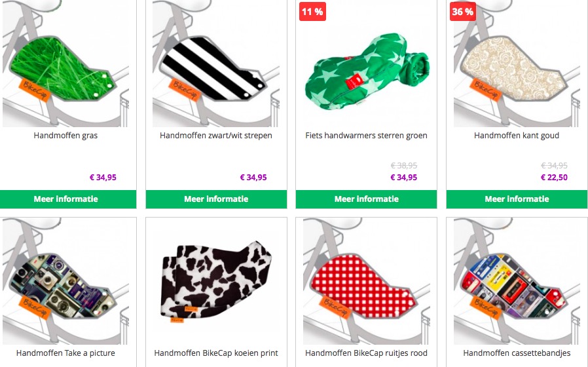Open the gold lace handmoffen image
588x367 pixels.
pos(517,64)
